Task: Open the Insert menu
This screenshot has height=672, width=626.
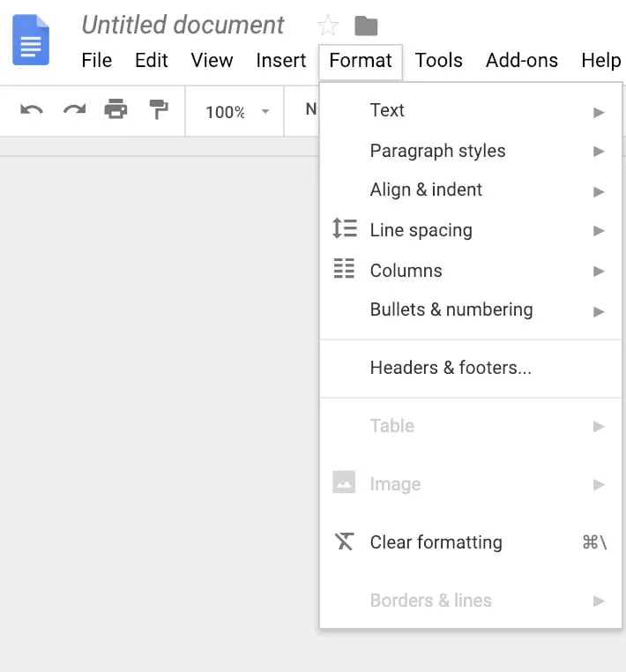Action: (281, 60)
